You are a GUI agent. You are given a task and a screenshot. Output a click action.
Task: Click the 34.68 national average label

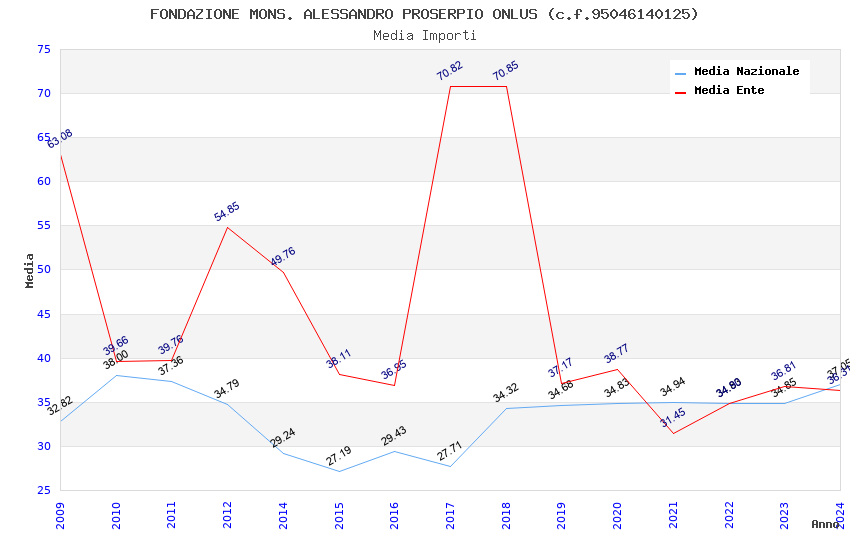click(561, 390)
